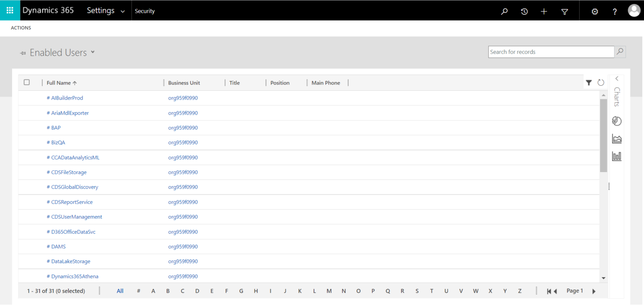Create a new record using the plus icon

543,10
